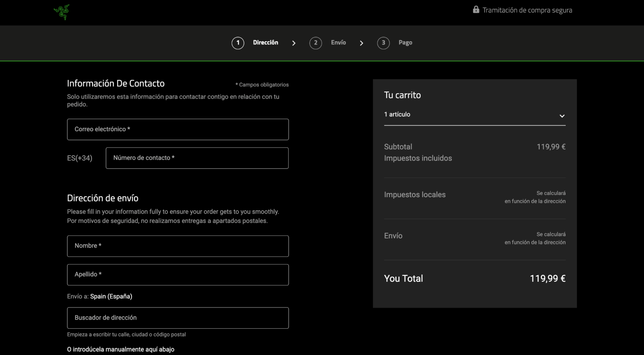Viewport: 644px width, 355px height.
Task: Click forward arrow between Dirección and Envío
Action: pyautogui.click(x=294, y=43)
